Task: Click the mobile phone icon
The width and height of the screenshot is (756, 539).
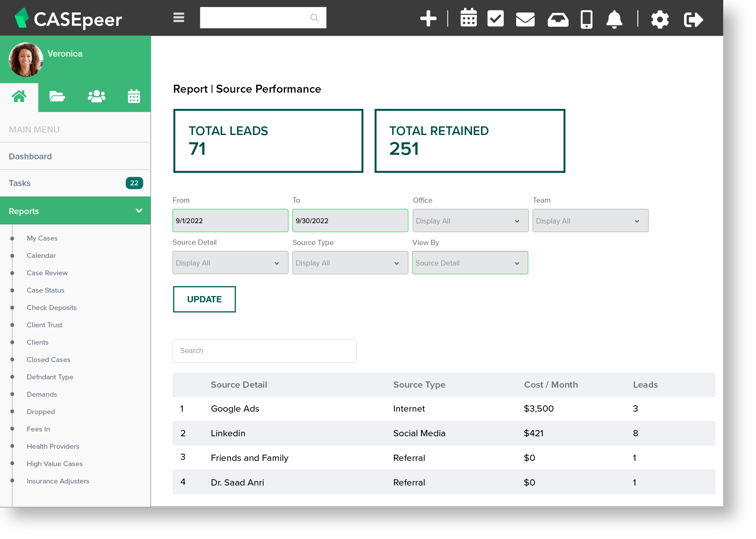Action: [586, 19]
